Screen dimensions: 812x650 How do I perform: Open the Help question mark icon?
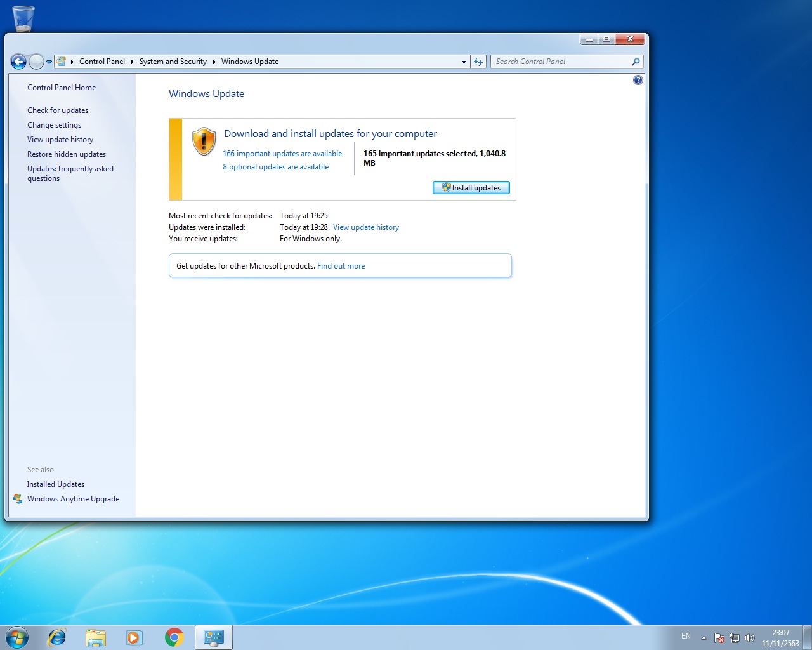point(638,80)
